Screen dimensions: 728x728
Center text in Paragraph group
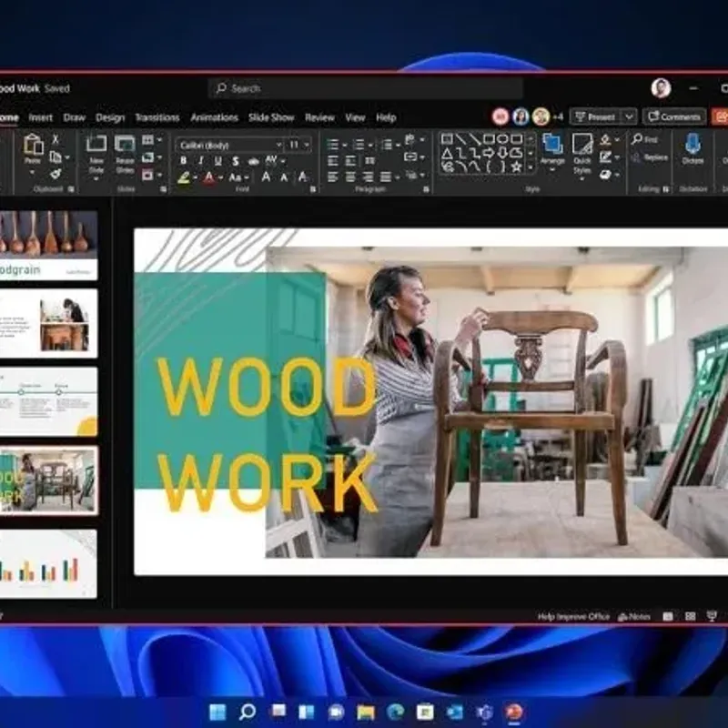click(350, 177)
